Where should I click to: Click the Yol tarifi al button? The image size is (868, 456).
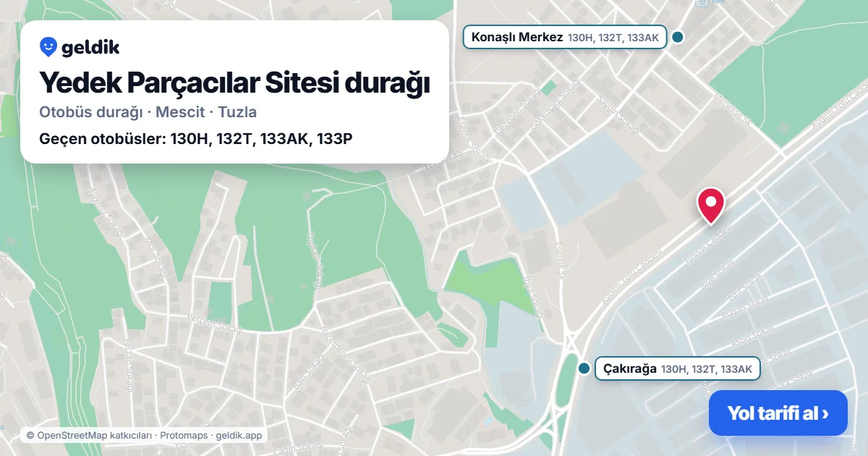[778, 413]
